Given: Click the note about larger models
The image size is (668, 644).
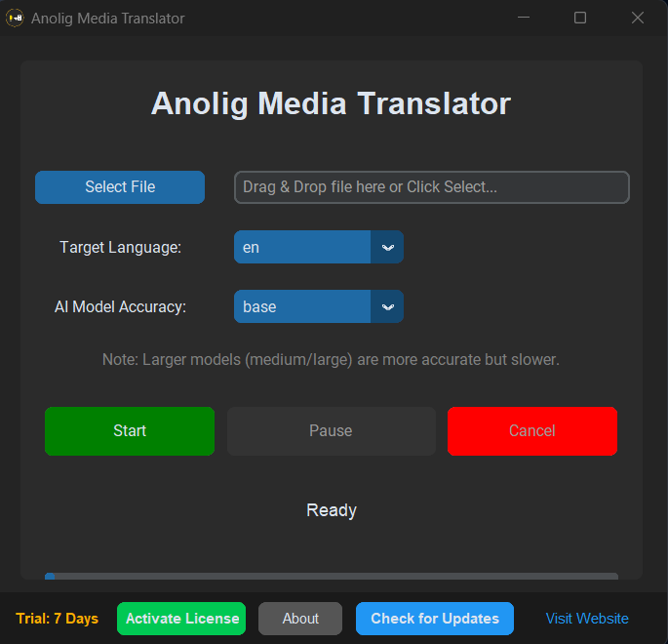Looking at the screenshot, I should 331,360.
